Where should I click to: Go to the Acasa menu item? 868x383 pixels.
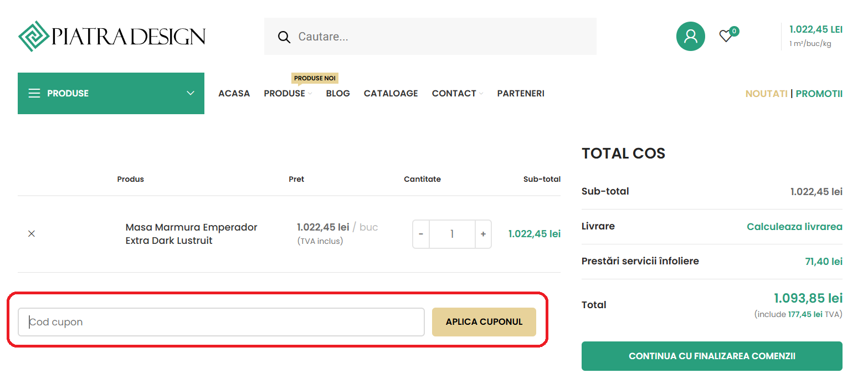[x=234, y=94]
